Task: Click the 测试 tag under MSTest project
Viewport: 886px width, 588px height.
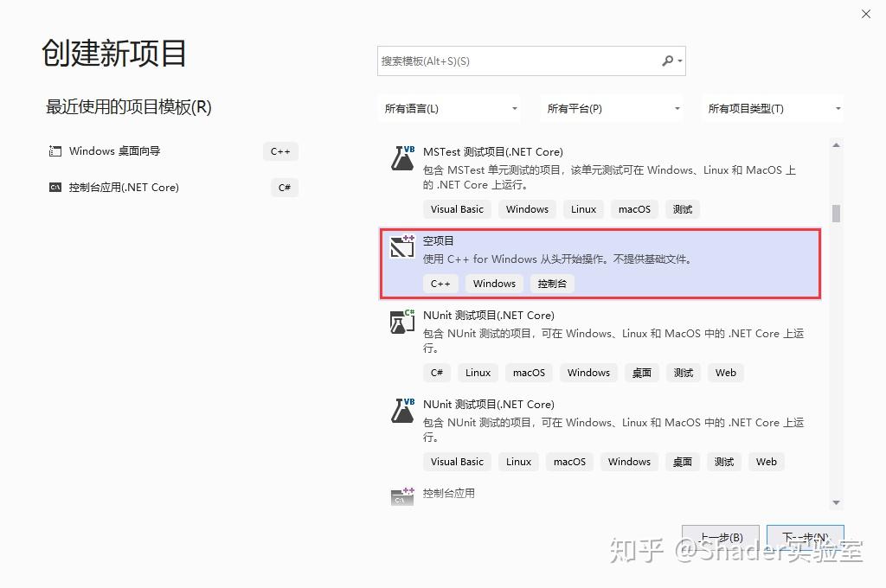Action: (x=682, y=208)
